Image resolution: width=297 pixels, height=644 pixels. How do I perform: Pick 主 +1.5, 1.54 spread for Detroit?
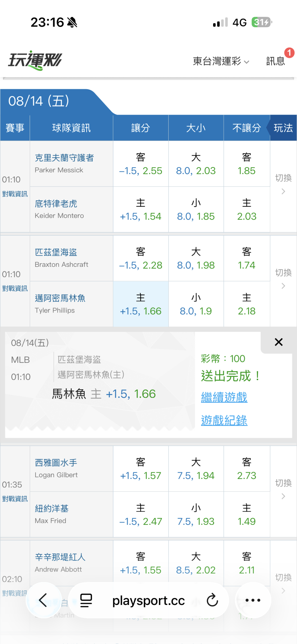[141, 210]
